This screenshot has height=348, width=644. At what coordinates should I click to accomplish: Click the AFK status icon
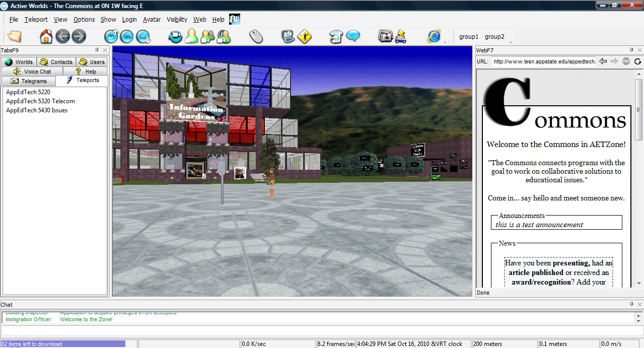pyautogui.click(x=288, y=36)
